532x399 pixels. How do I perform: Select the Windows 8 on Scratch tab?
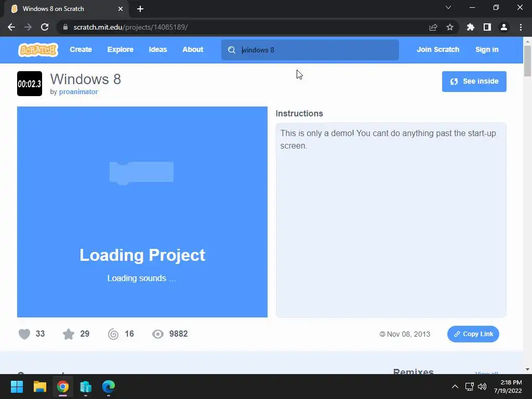pyautogui.click(x=66, y=9)
